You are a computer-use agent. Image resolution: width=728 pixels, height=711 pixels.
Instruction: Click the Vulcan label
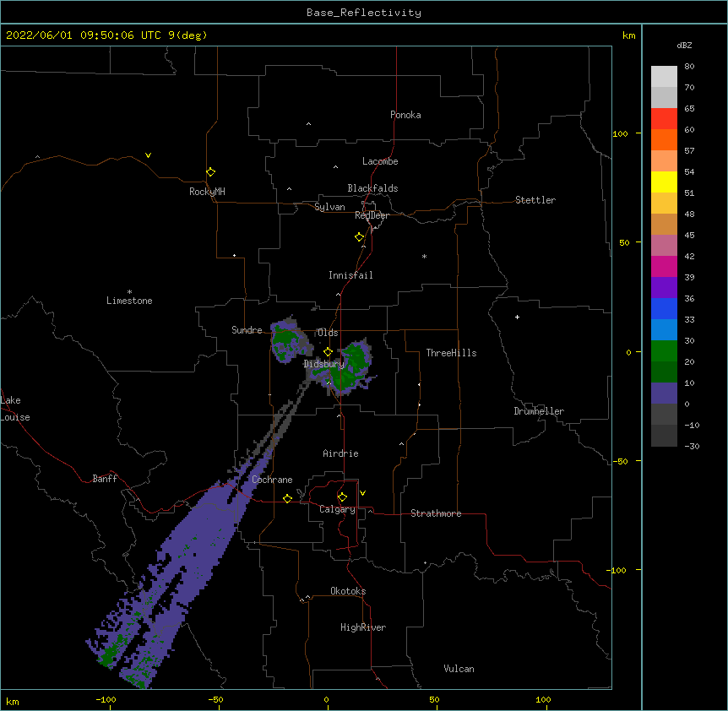[459, 669]
